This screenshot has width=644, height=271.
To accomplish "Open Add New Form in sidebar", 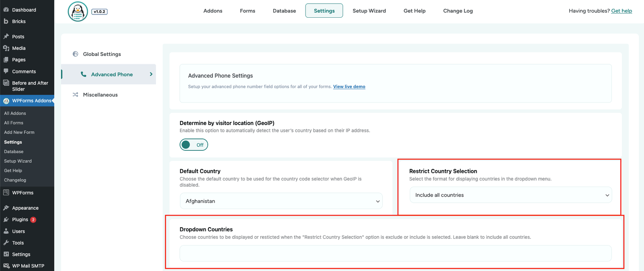I will pyautogui.click(x=19, y=132).
